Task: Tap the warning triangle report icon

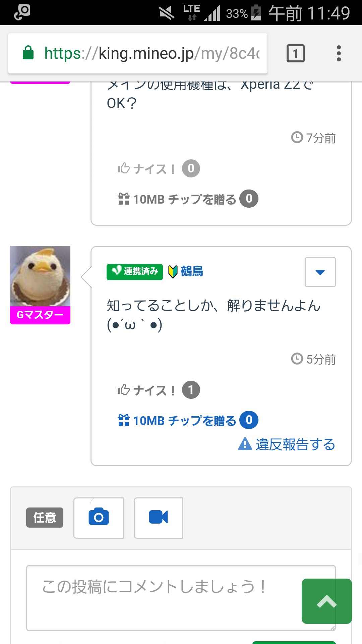Action: click(x=245, y=444)
